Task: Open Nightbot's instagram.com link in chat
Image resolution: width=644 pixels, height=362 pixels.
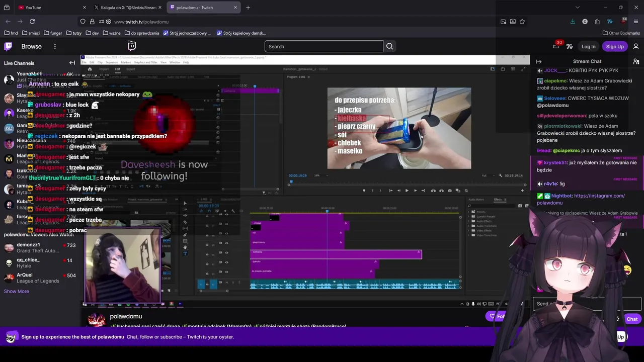Action: click(581, 199)
